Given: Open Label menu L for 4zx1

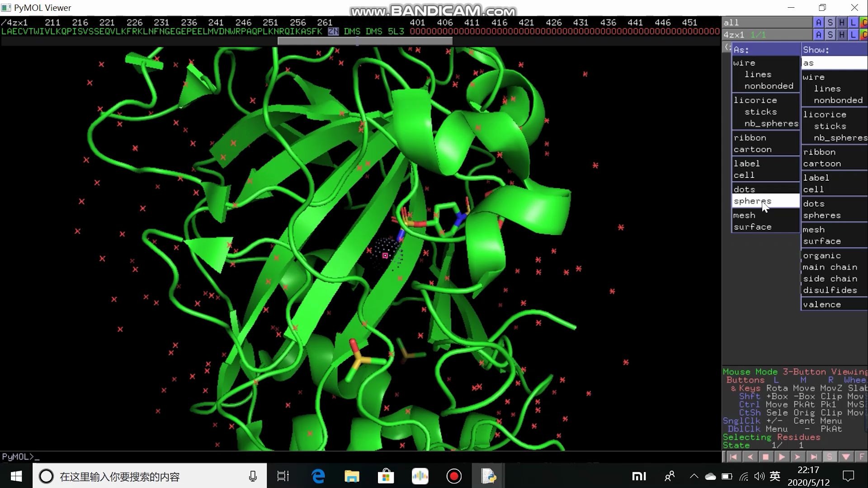Looking at the screenshot, I should pos(853,34).
